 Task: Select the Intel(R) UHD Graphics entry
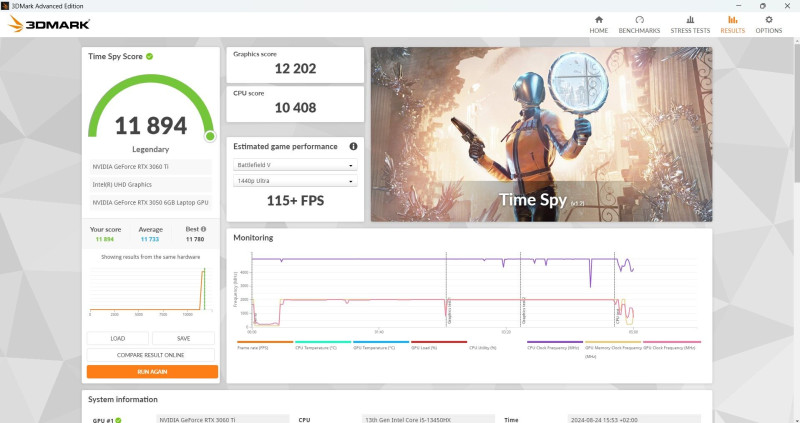pos(151,185)
